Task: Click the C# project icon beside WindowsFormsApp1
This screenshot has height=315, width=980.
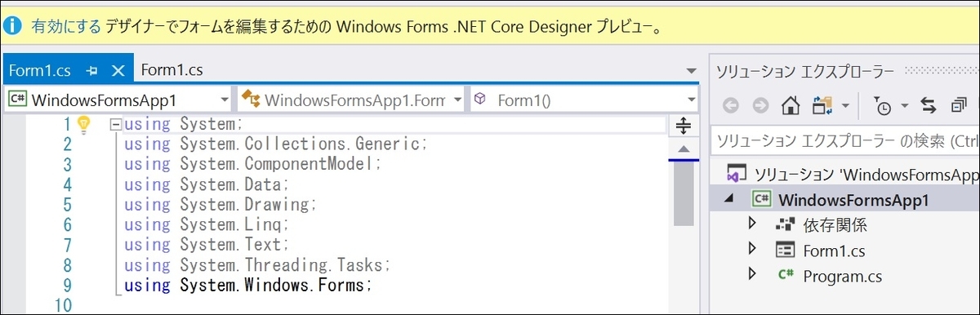Action: [x=762, y=199]
